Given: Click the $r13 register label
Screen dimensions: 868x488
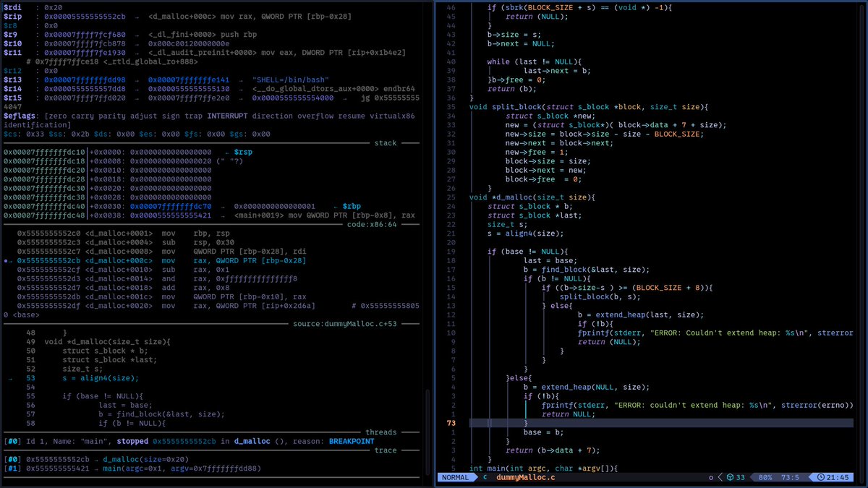Looking at the screenshot, I should (14, 80).
